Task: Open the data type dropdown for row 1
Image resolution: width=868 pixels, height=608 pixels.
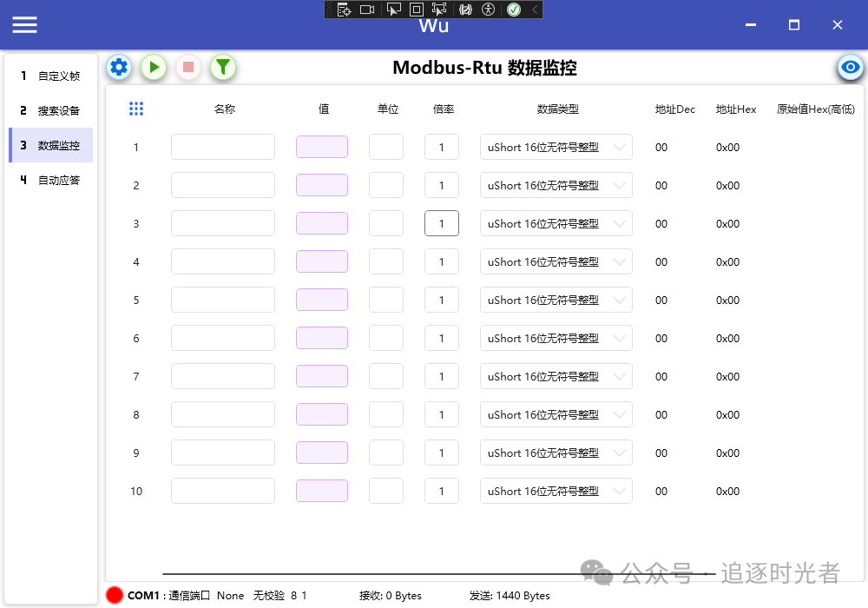Action: coord(556,147)
